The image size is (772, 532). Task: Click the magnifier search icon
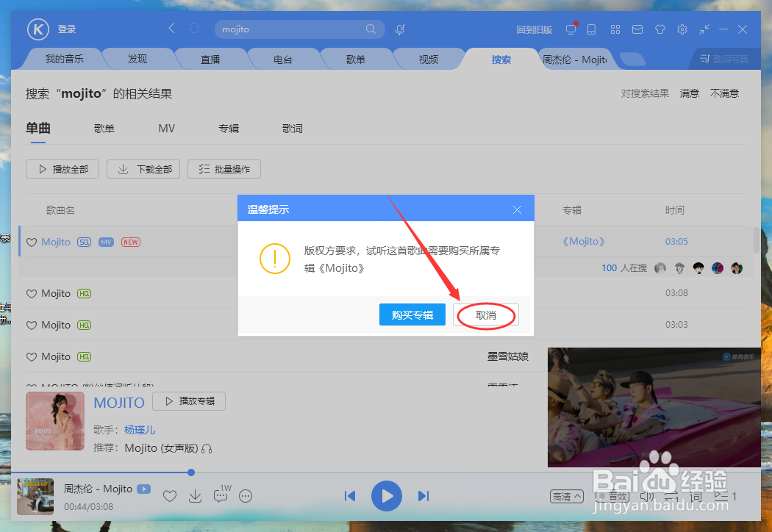click(x=371, y=29)
